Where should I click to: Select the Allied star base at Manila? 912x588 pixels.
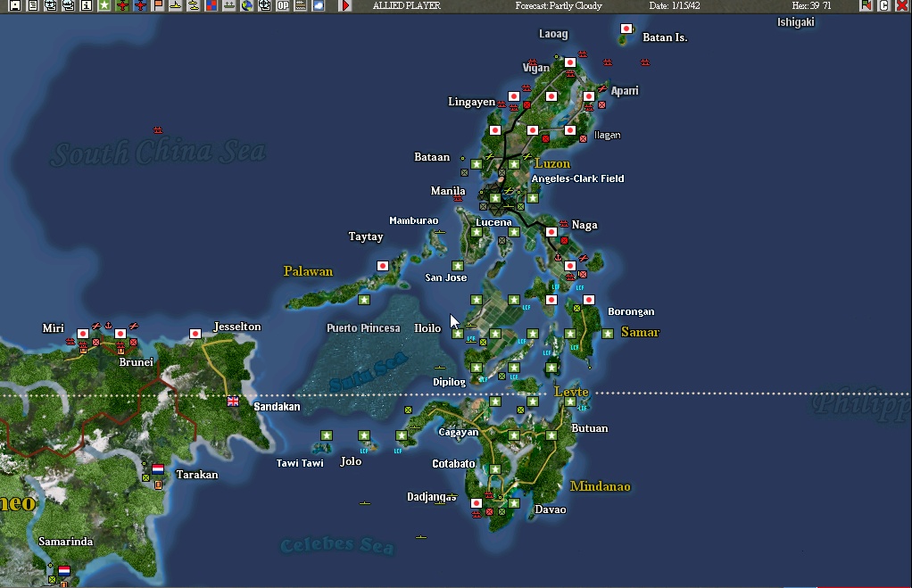tap(495, 198)
